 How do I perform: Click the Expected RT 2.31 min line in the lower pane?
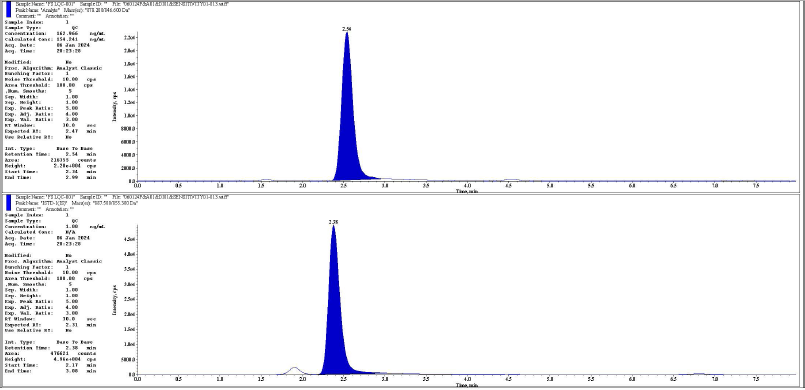[x=51, y=325]
